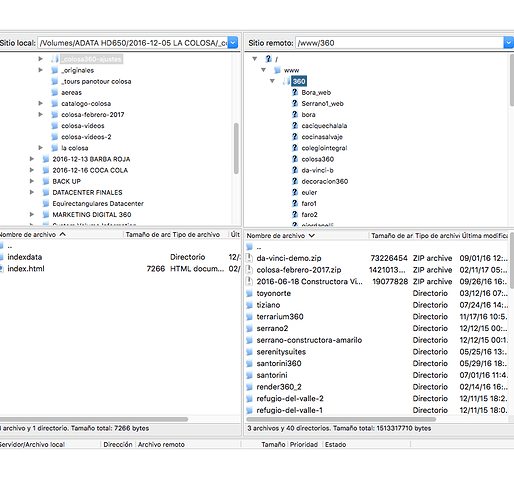Viewport: 514px width, 500px height.
Task: Open the Sitio local path dropdown
Action: pyautogui.click(x=233, y=43)
